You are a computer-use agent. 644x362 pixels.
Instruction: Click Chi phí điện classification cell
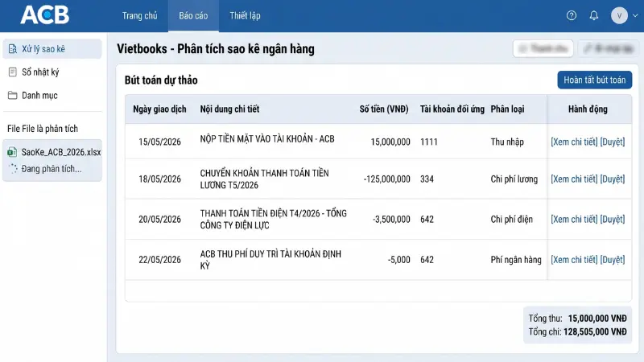click(512, 220)
